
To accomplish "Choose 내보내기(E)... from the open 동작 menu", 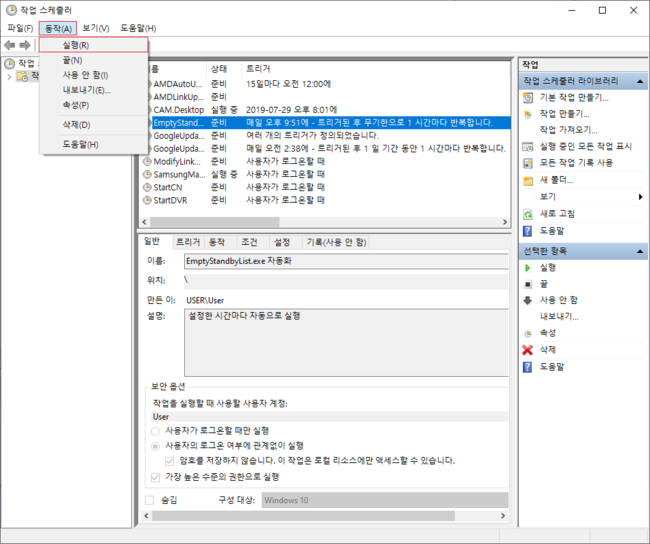I will (x=86, y=90).
